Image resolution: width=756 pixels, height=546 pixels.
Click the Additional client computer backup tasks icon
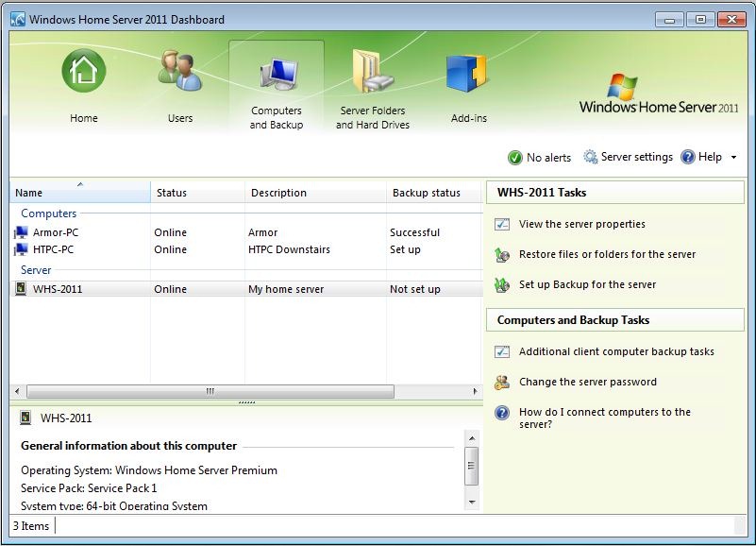pyautogui.click(x=502, y=351)
